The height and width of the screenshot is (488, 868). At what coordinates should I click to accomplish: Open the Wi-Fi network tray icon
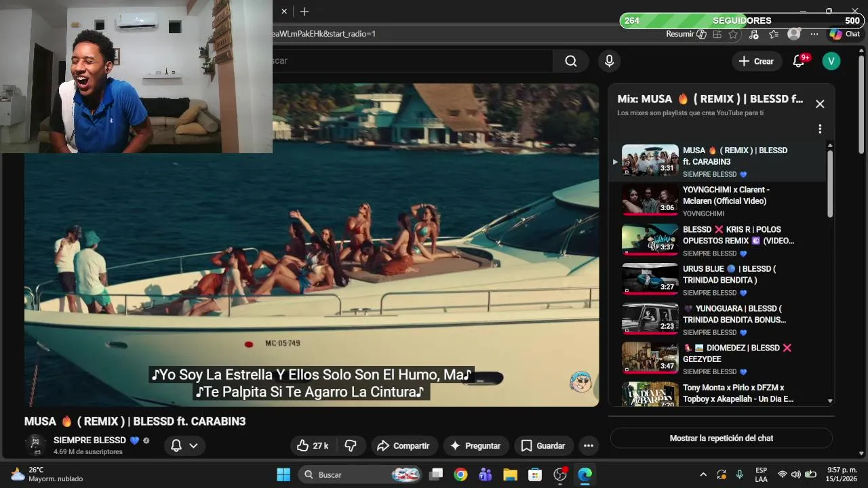coord(783,474)
